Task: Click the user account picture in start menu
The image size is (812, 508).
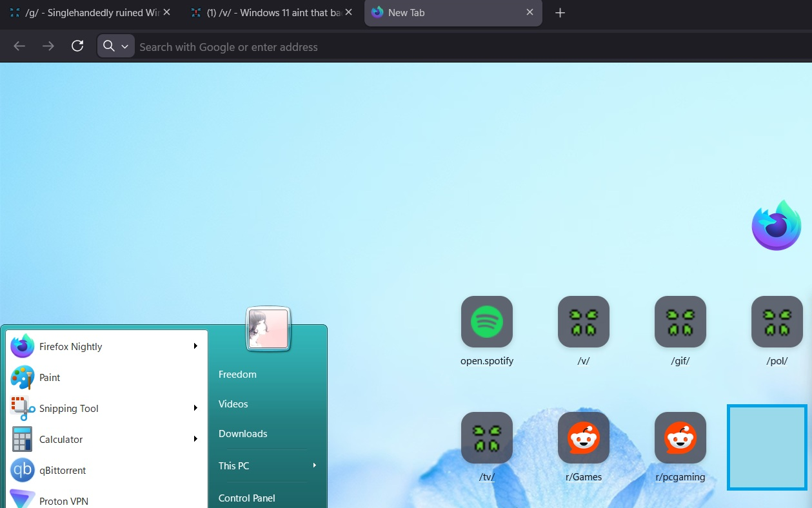Action: tap(268, 329)
